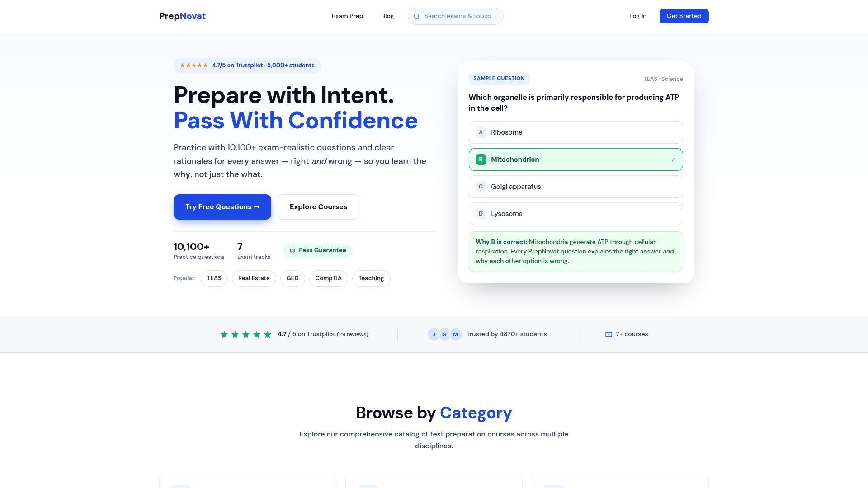Focus the search exams & topics field
This screenshot has width=868, height=488.
(455, 16)
